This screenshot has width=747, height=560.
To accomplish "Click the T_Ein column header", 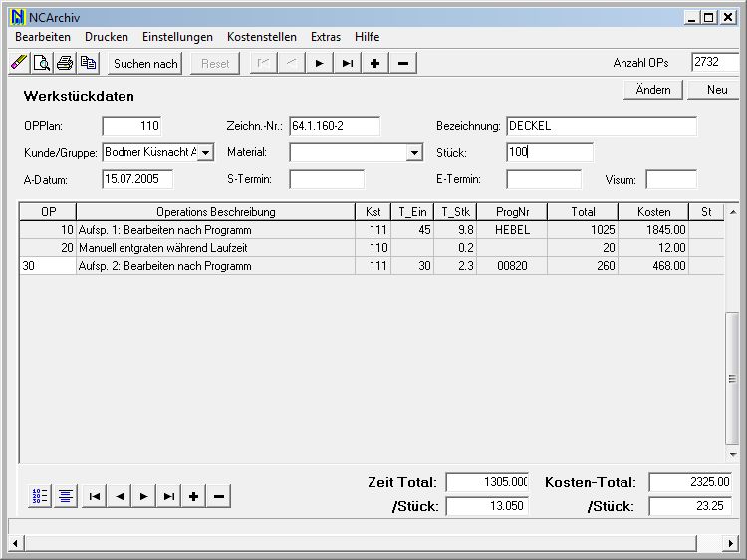I will [412, 212].
